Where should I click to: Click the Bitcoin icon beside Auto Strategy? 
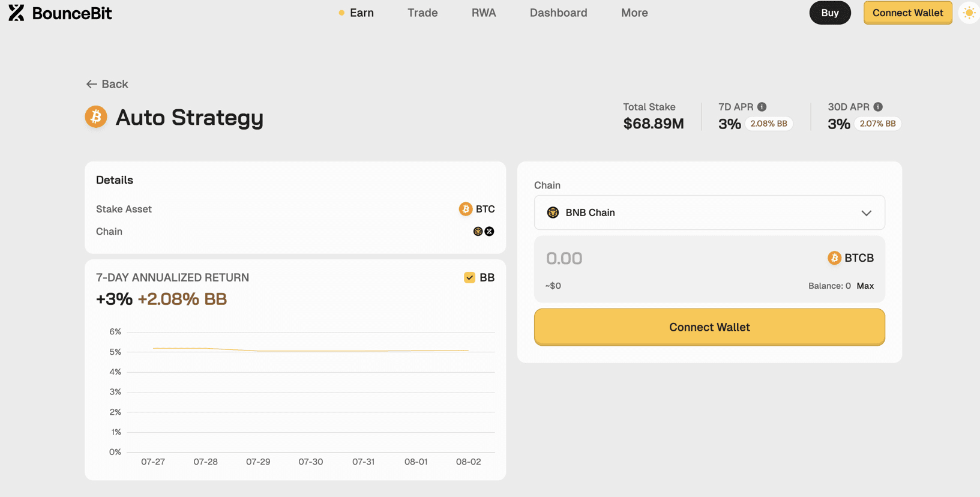coord(96,116)
